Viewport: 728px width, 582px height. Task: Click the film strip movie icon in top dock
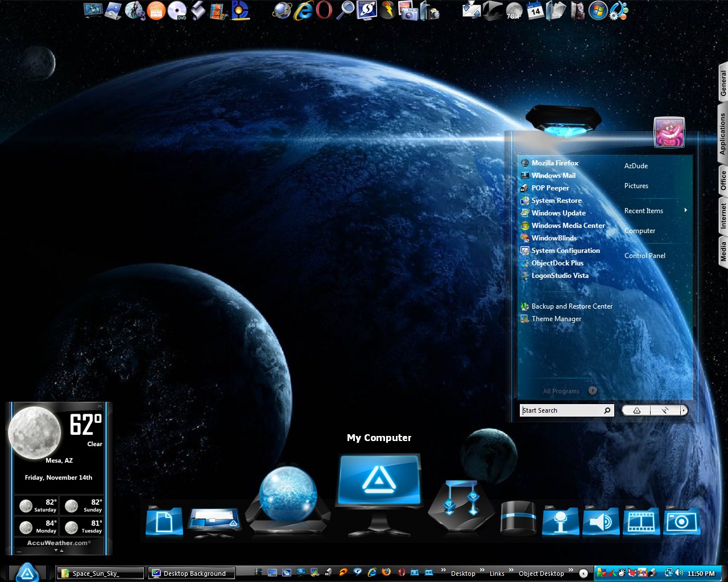(218, 10)
